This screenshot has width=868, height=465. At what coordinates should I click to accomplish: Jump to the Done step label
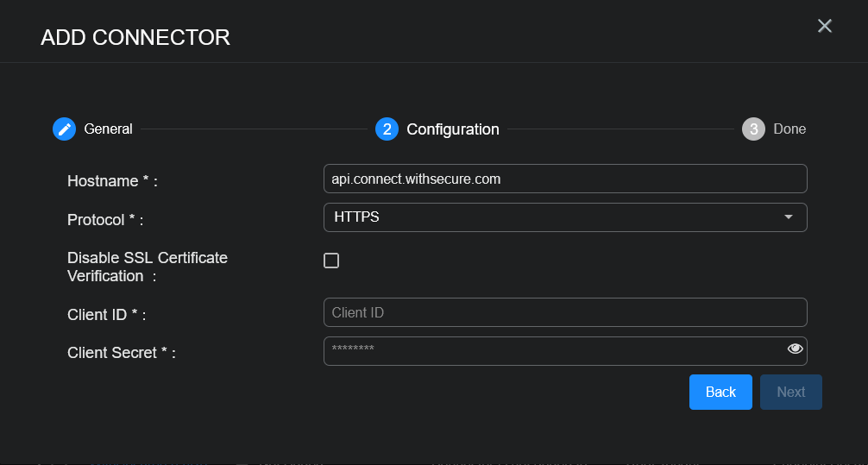[x=789, y=129]
